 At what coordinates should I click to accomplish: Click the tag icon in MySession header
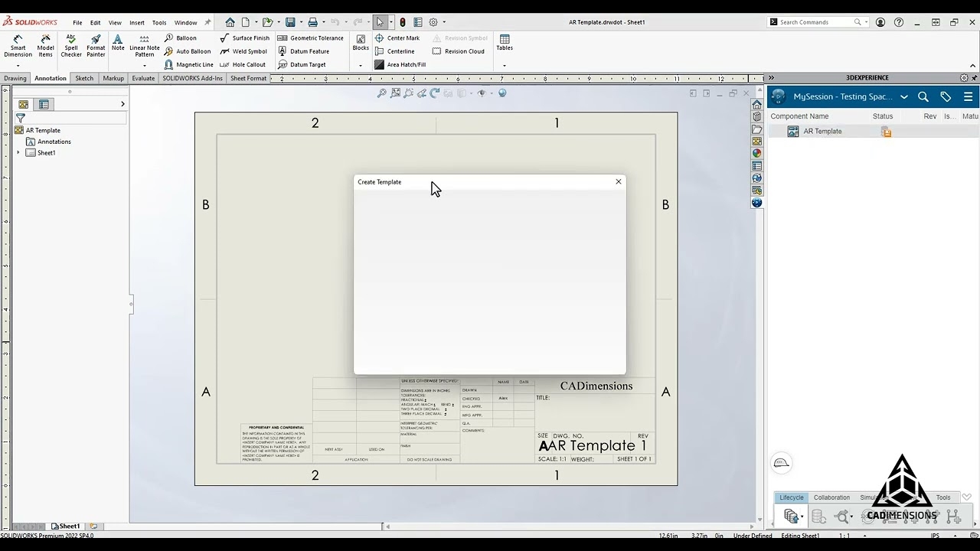946,96
